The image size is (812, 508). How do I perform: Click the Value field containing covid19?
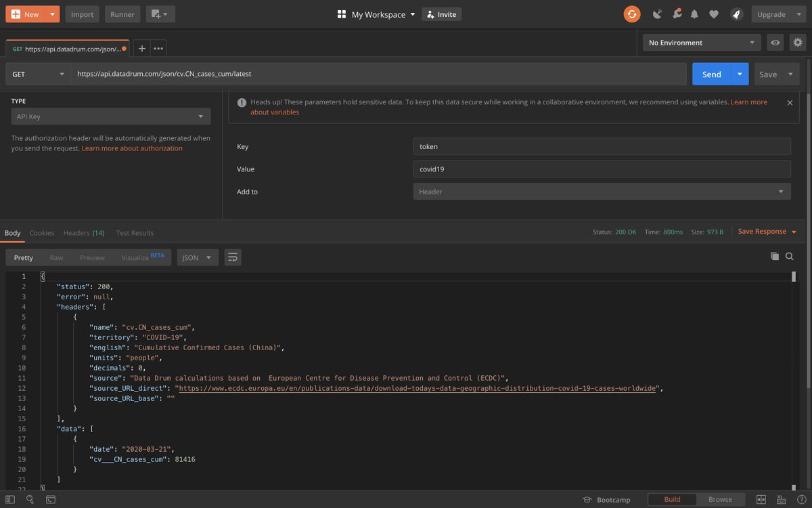click(x=602, y=169)
